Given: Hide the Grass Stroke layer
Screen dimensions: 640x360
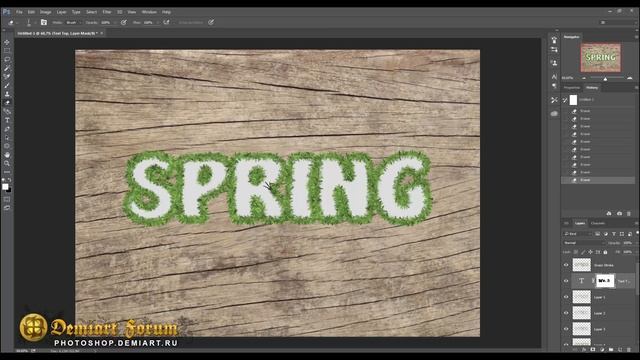Looking at the screenshot, I should 566,265.
